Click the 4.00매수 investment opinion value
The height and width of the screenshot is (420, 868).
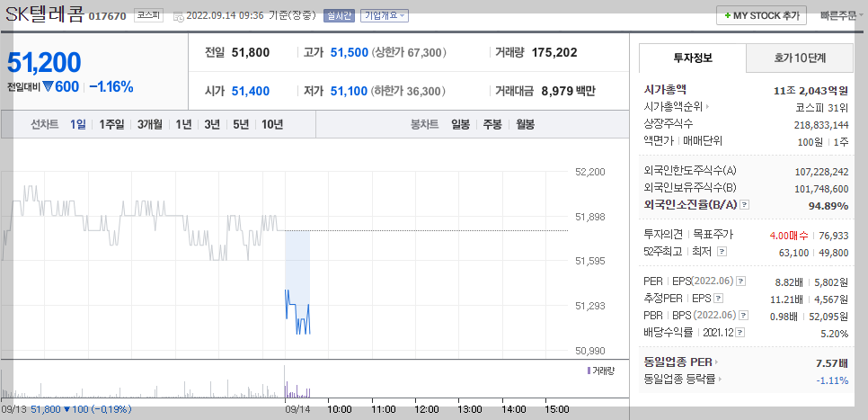(x=789, y=236)
